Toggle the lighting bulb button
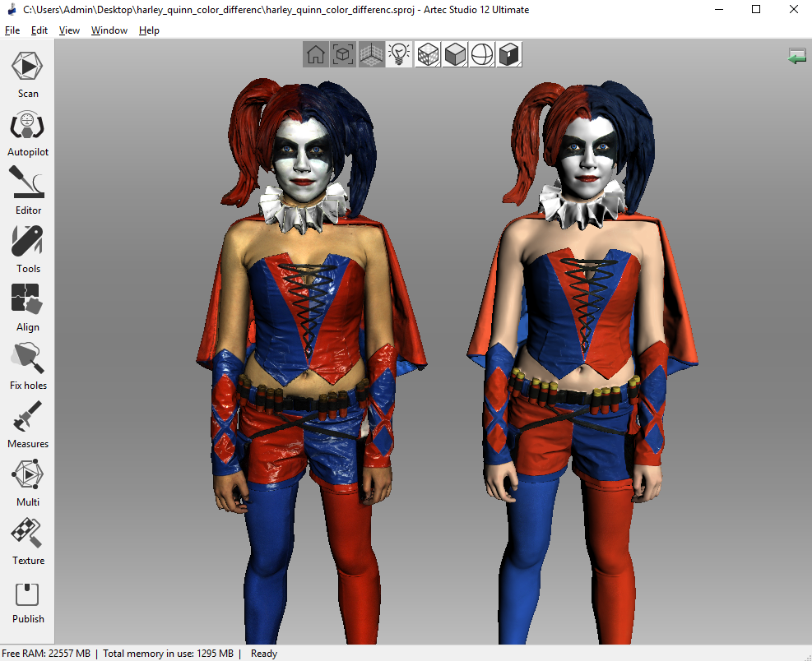Image resolution: width=812 pixels, height=661 pixels. (399, 54)
